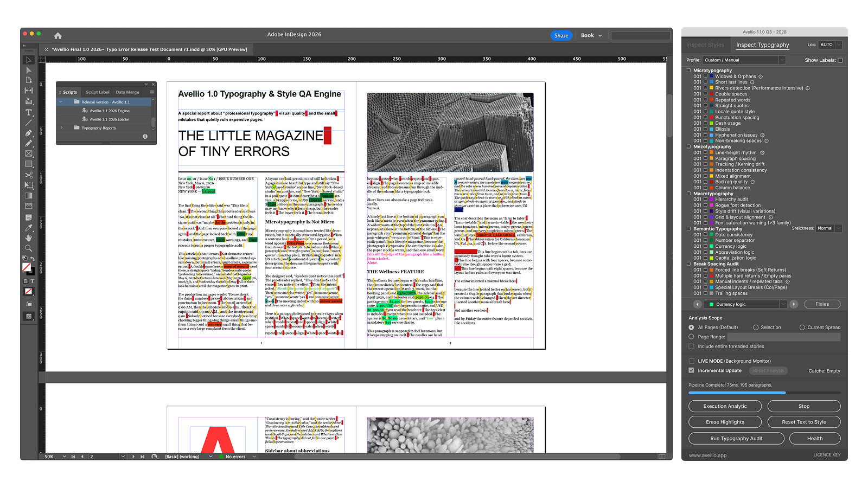868x488 pixels.
Task: Select the Line tool
Action: coord(29,123)
